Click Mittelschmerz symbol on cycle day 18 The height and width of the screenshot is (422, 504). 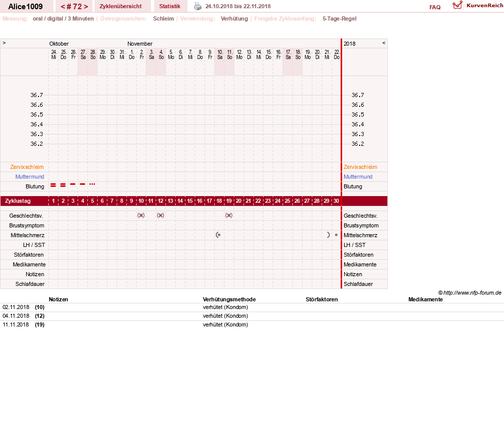[218, 235]
